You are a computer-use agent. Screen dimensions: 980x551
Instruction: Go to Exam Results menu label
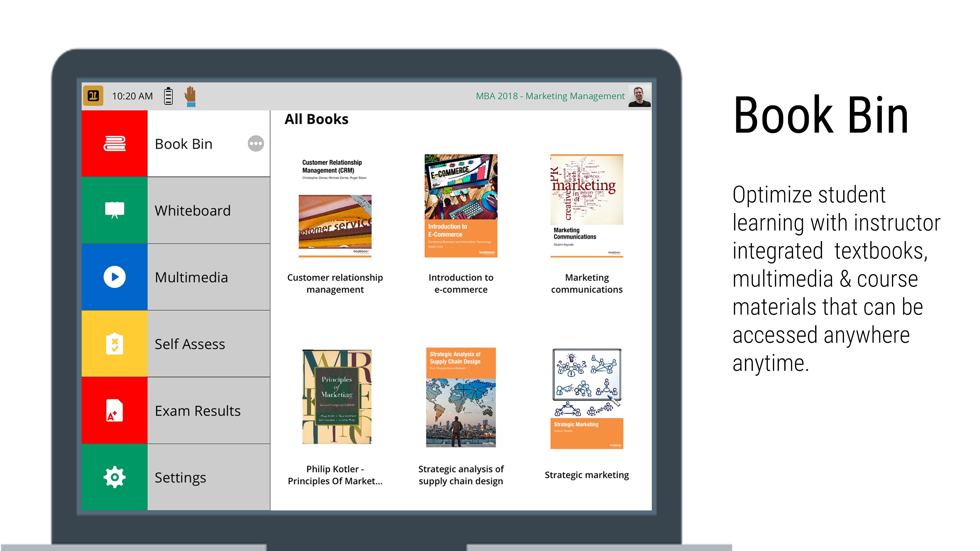coord(198,411)
